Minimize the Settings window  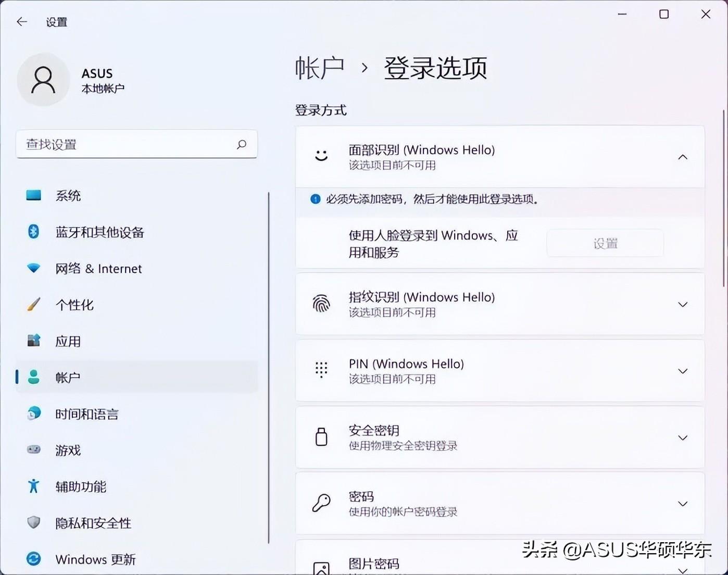pos(622,14)
